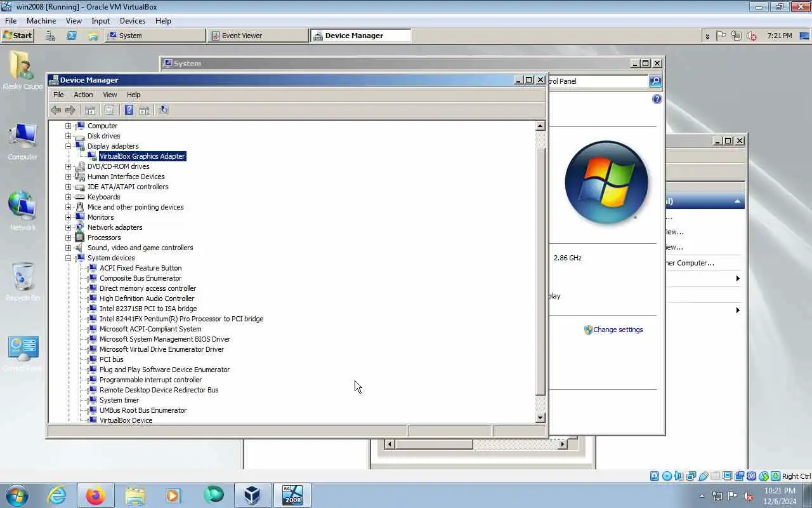Launch Internet Explorer from host taskbar
The image size is (812, 508).
pyautogui.click(x=57, y=495)
